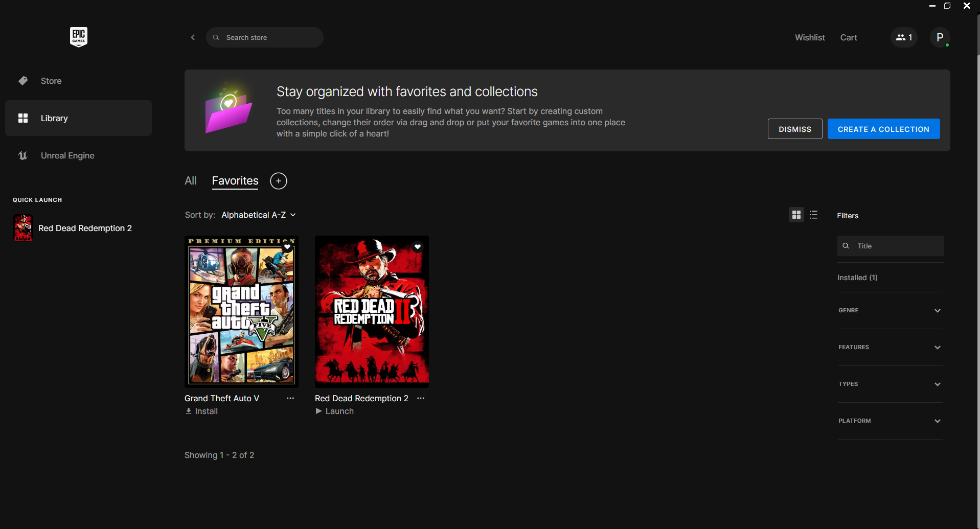Switch to list view
Screen dimensions: 980x529
(x=814, y=215)
